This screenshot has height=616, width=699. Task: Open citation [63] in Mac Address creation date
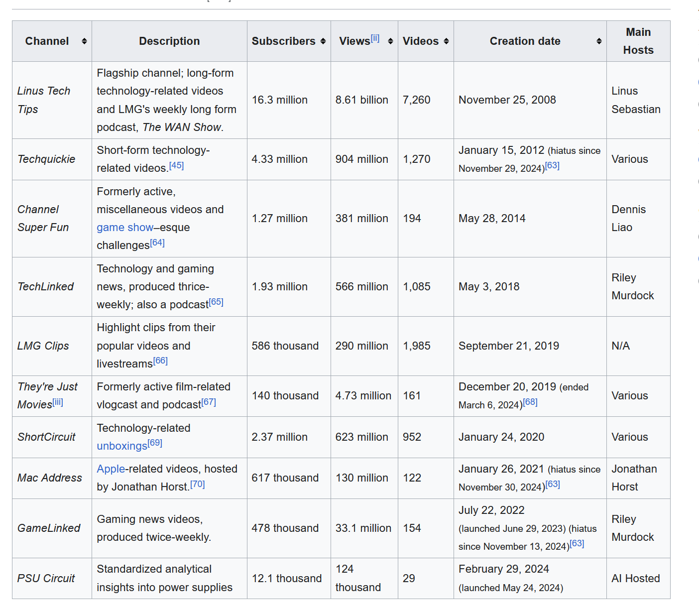[553, 484]
